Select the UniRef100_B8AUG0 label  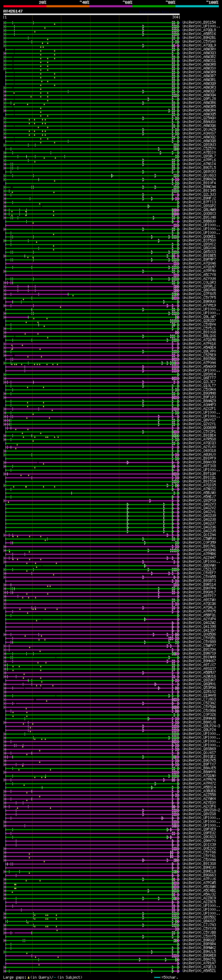pyautogui.click(x=199, y=122)
